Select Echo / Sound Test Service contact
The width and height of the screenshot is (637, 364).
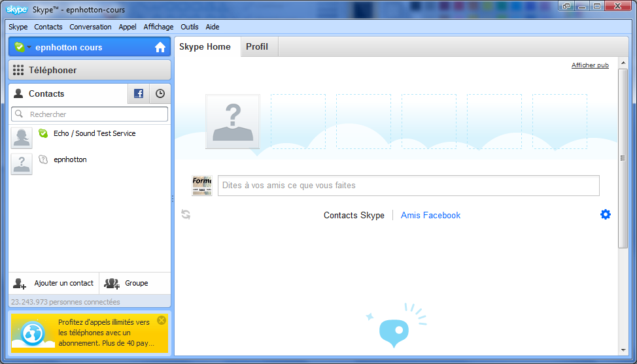pyautogui.click(x=90, y=138)
